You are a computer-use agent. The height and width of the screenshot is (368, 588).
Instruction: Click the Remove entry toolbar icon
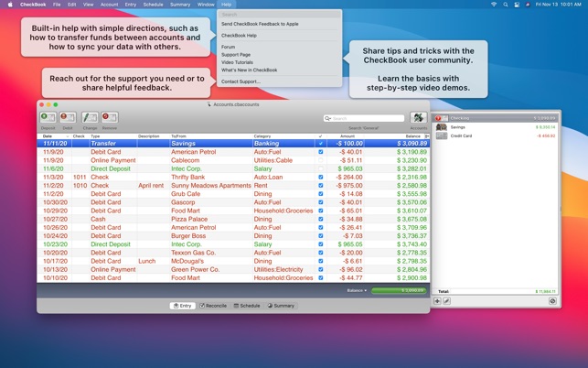[x=110, y=117]
